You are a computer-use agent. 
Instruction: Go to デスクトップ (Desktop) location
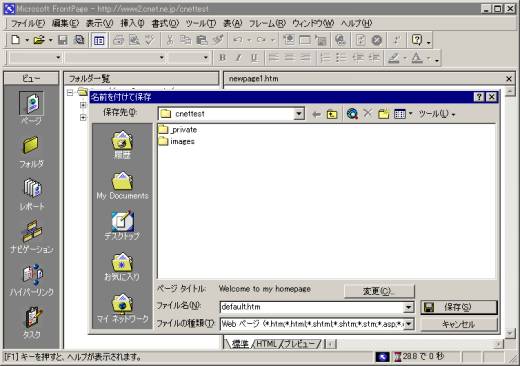tap(122, 226)
